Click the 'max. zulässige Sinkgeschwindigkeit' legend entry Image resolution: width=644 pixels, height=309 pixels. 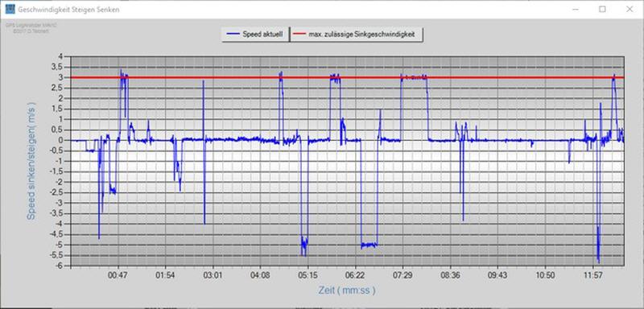357,35
